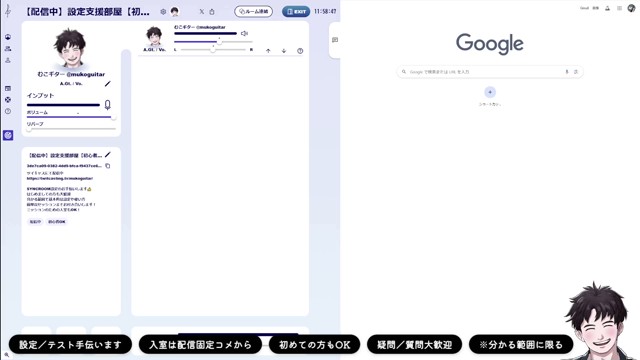
Task: Move the member row up with the up arrow
Action: point(268,51)
